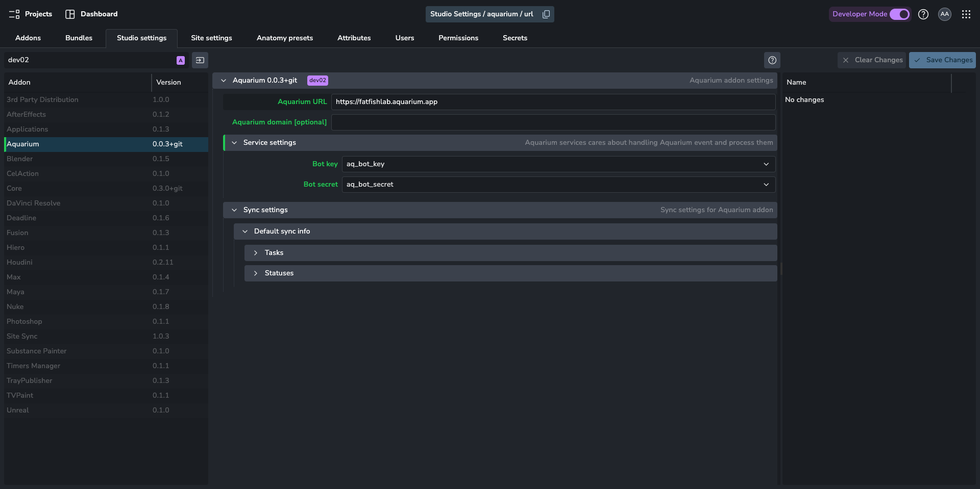
Task: Select the Studio settings tab
Action: coord(142,38)
